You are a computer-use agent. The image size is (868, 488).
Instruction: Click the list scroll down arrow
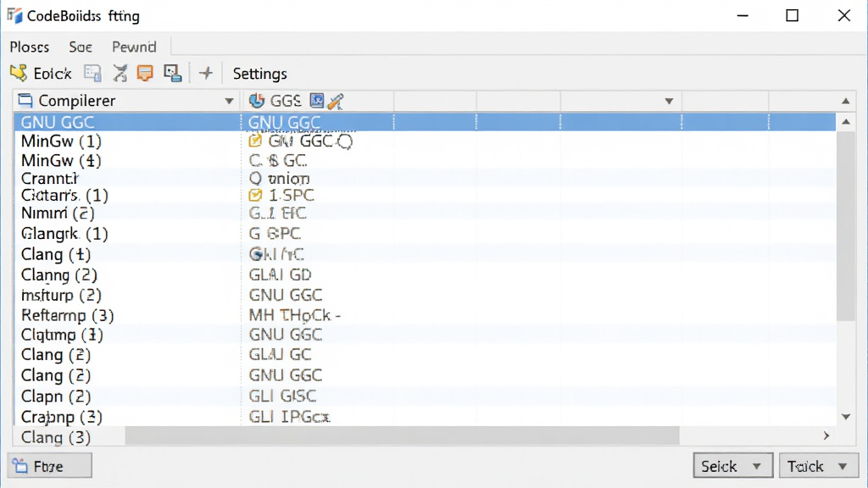pos(846,417)
